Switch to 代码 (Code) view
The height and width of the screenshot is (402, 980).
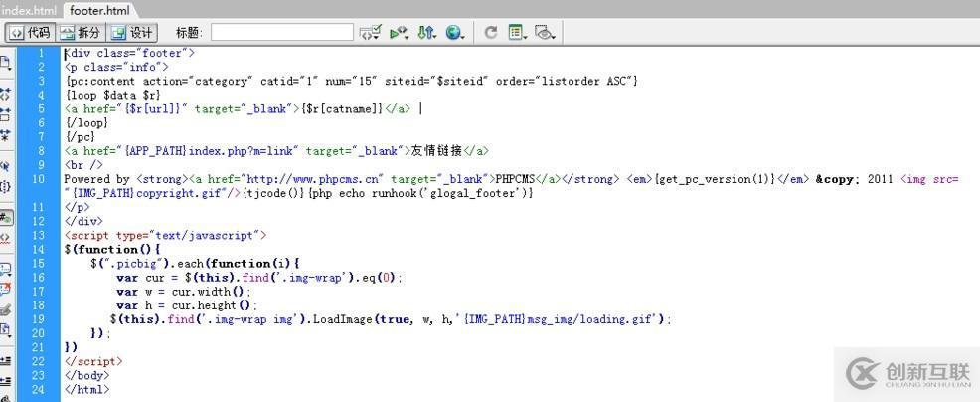tap(31, 33)
